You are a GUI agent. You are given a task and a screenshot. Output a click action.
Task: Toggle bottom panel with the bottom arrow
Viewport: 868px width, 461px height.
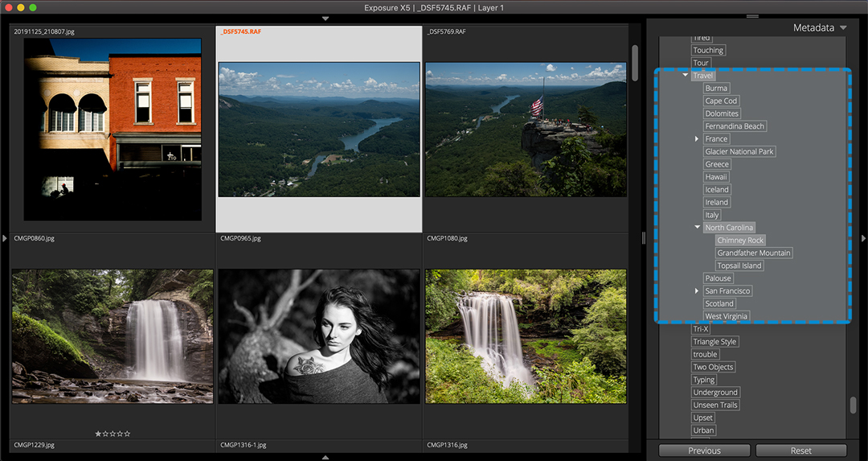[325, 458]
